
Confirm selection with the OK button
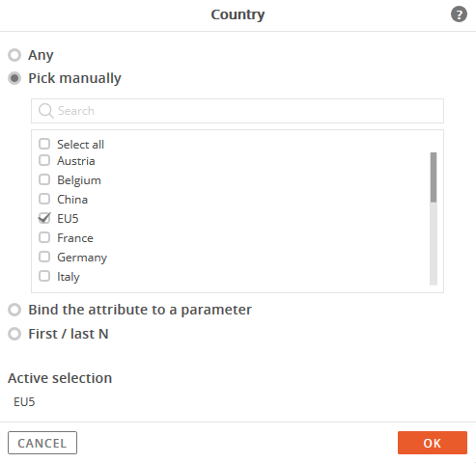click(x=433, y=443)
